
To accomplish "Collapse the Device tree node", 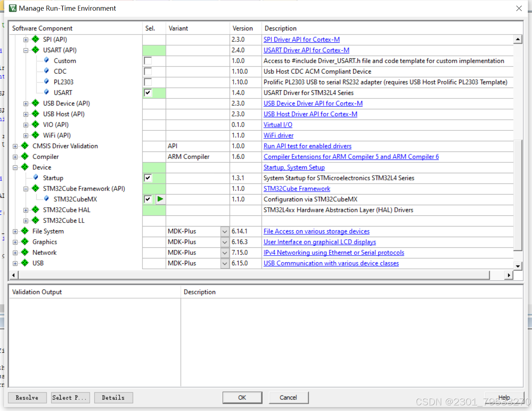I will pyautogui.click(x=15, y=167).
